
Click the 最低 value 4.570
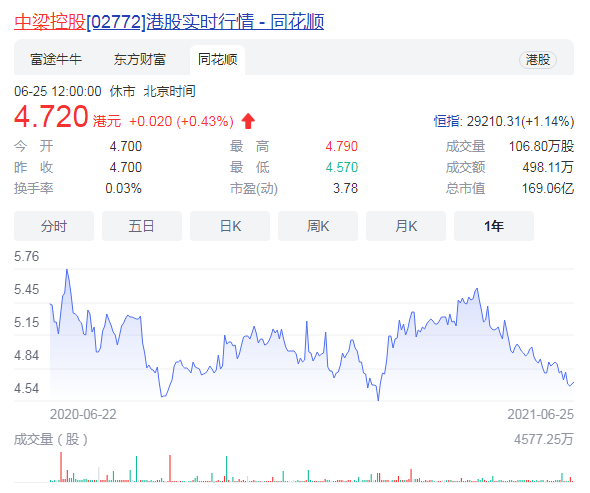coord(341,167)
